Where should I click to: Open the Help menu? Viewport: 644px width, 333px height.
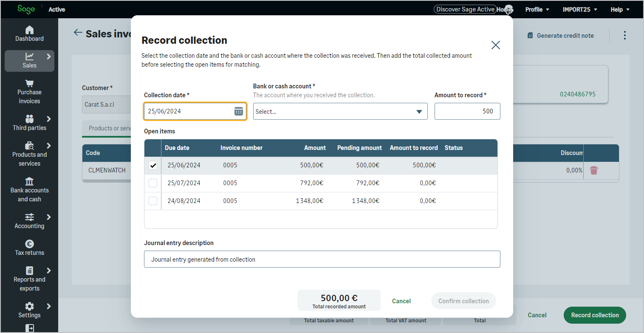point(620,9)
